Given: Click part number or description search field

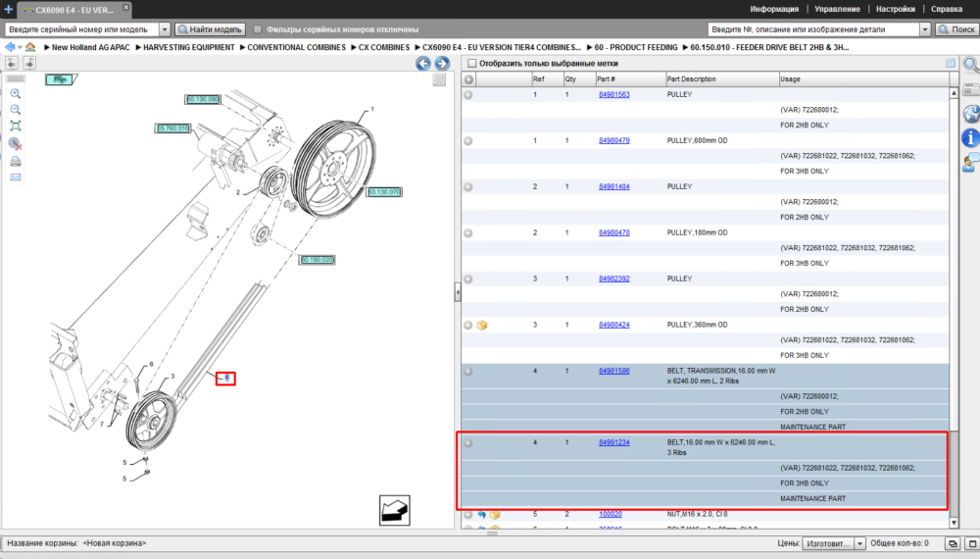Looking at the screenshot, I should click(x=813, y=29).
